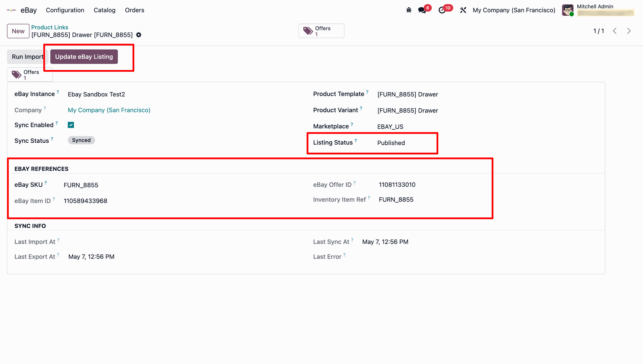Click the Product Variant field value

click(408, 111)
